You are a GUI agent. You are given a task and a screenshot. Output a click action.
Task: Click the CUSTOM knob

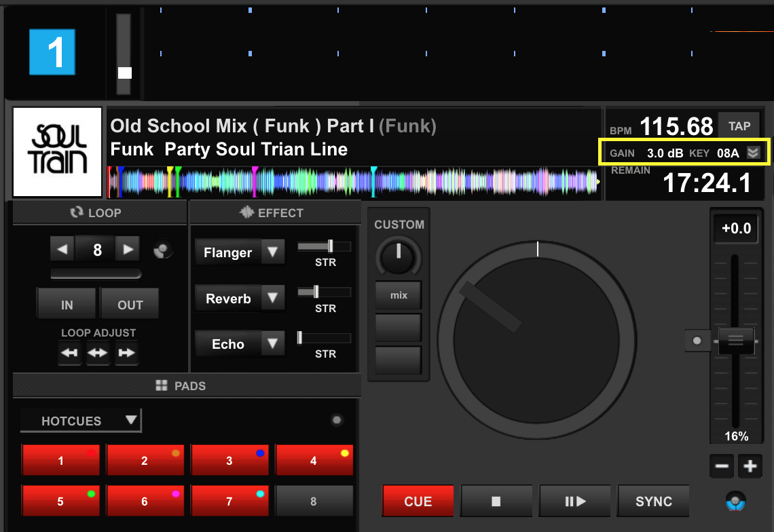pyautogui.click(x=399, y=256)
